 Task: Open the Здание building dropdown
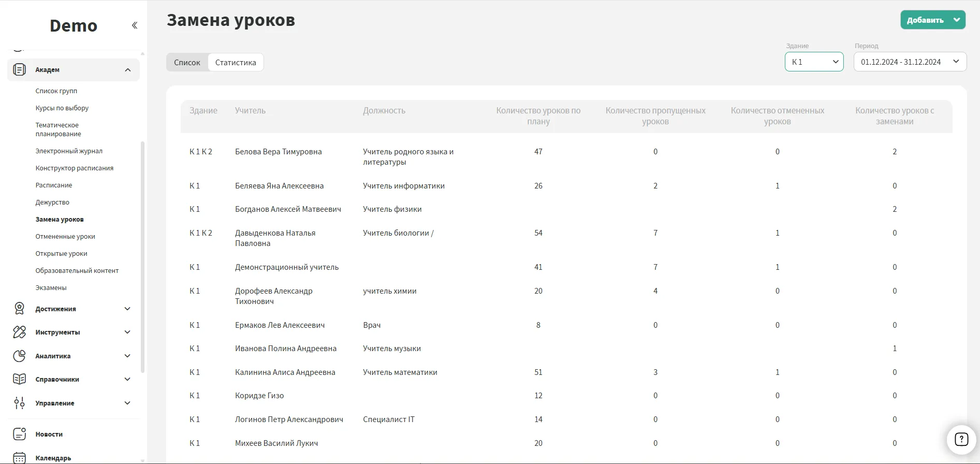pos(814,62)
